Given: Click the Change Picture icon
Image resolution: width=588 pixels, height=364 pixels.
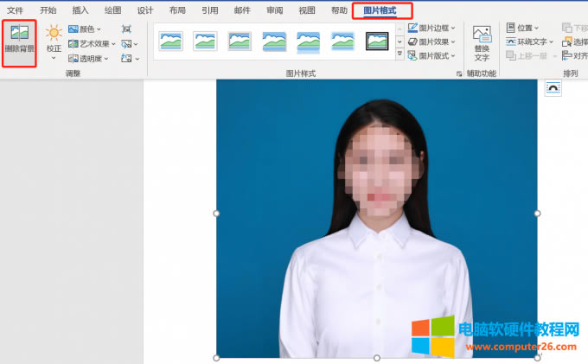Looking at the screenshot, I should pyautogui.click(x=128, y=43).
